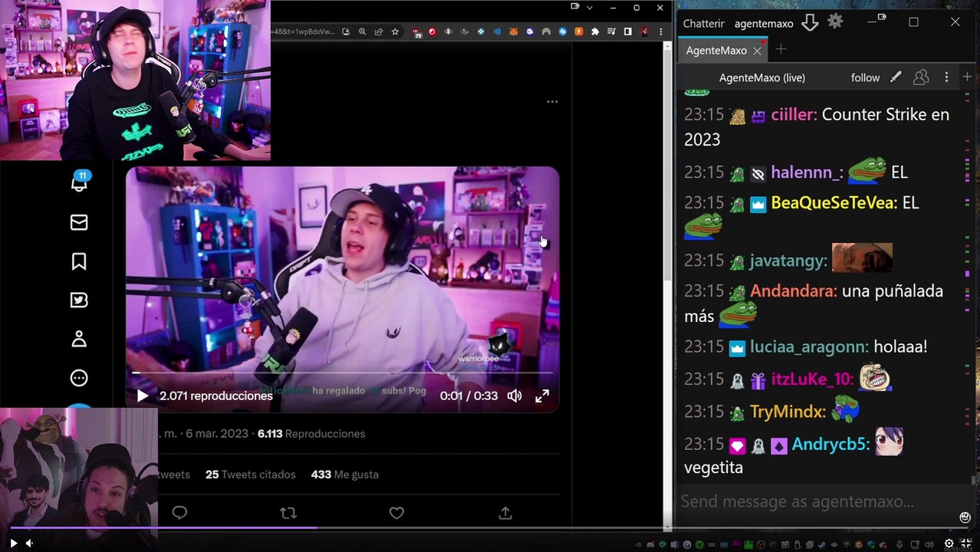Screen dimensions: 980x552
Task: Expand tweet video to fullscreen
Action: click(542, 396)
